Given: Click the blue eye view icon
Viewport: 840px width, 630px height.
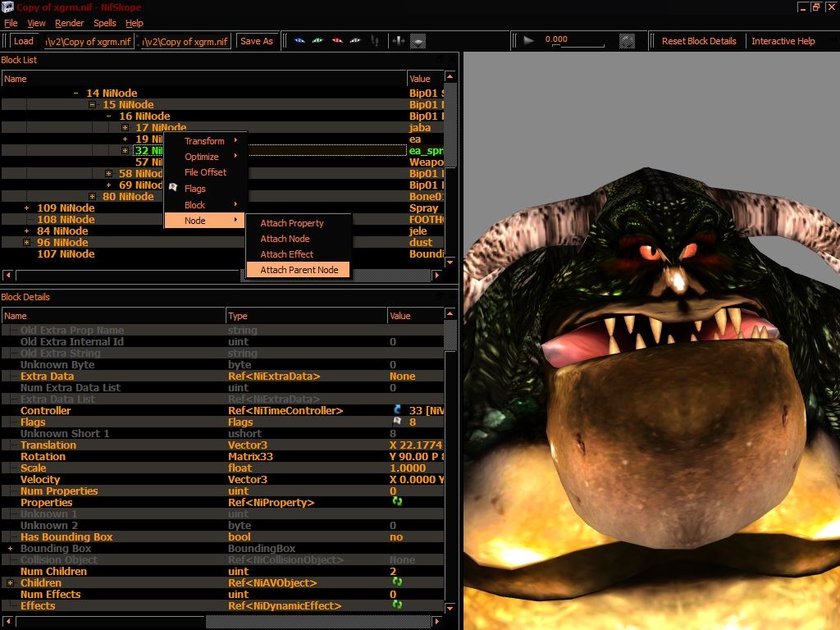Looking at the screenshot, I should tap(299, 41).
